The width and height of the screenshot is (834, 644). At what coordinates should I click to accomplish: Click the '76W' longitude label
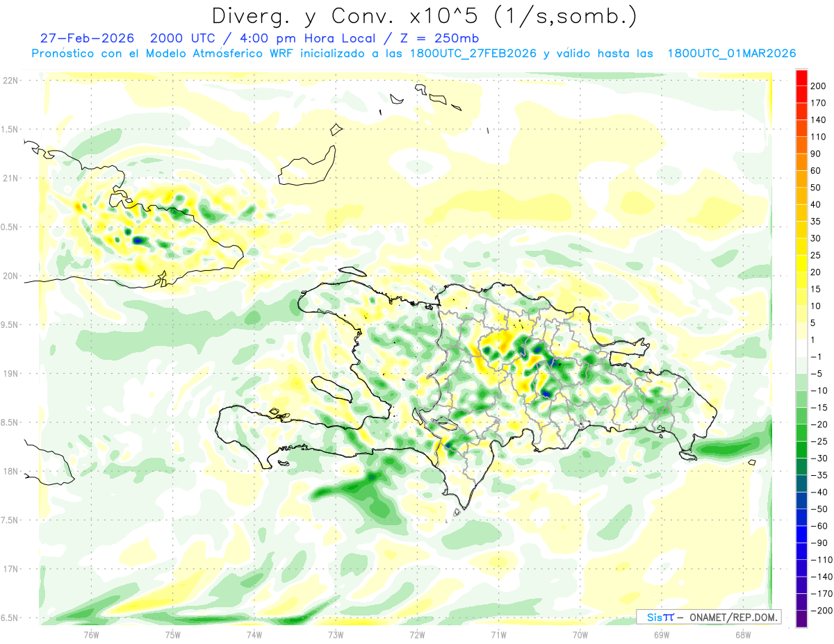pos(91,634)
